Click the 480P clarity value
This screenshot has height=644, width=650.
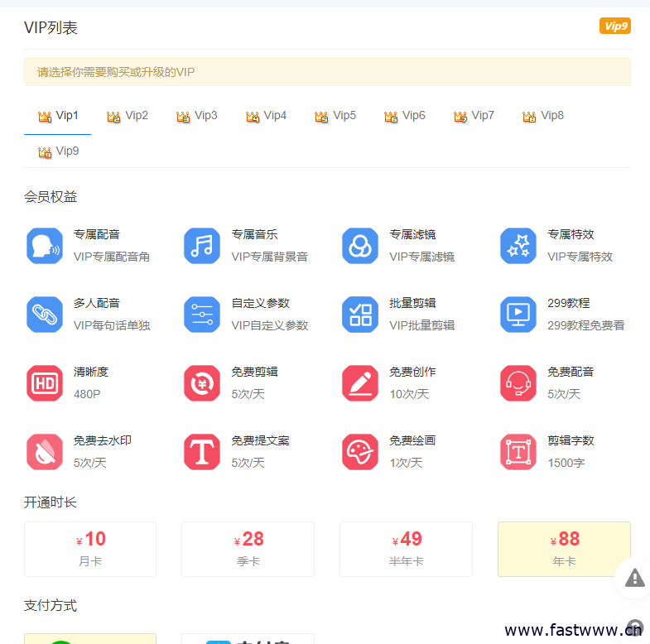[x=87, y=394]
